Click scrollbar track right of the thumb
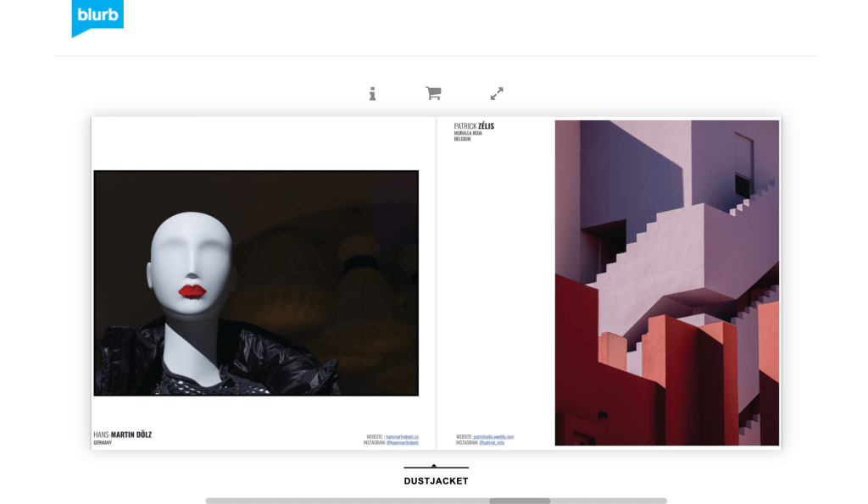The width and height of the screenshot is (868, 504). click(609, 501)
